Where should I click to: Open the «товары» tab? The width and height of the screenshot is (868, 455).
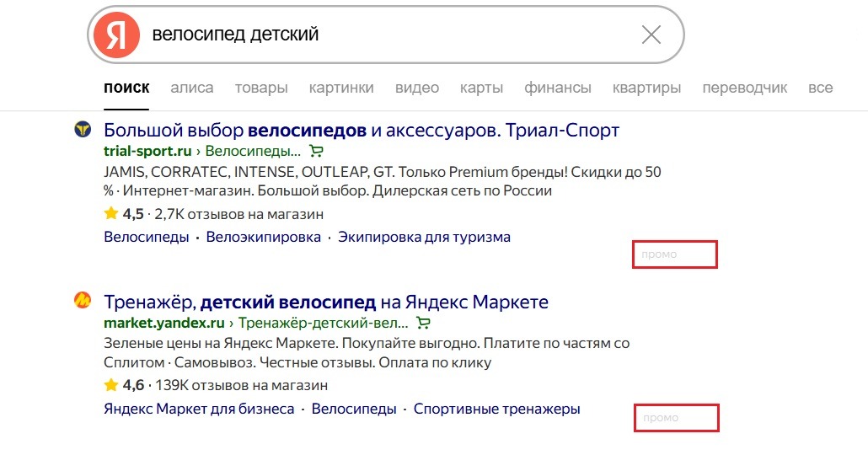coord(261,88)
